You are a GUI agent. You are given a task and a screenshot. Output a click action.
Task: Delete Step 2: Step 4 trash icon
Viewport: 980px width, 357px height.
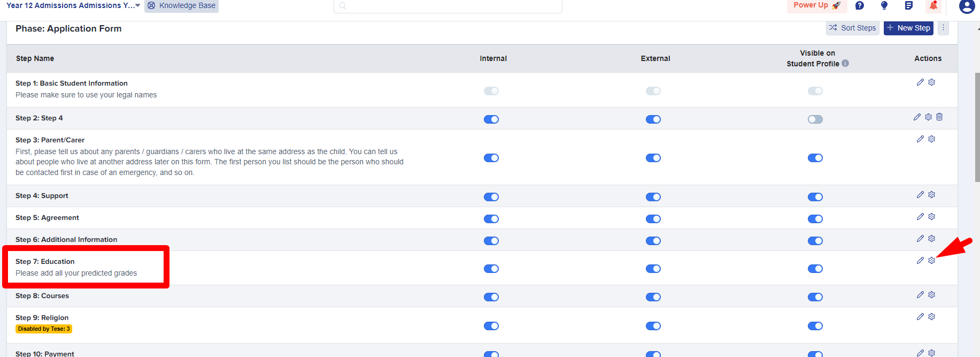coord(939,117)
